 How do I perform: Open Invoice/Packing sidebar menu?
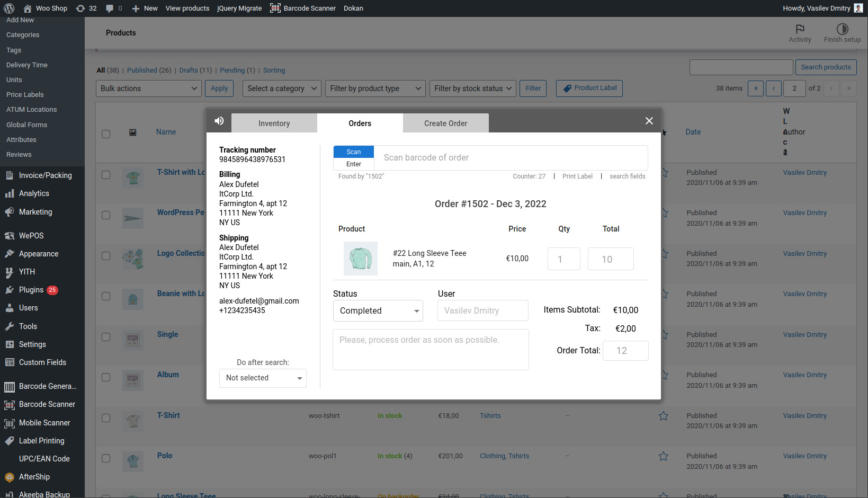(x=42, y=175)
